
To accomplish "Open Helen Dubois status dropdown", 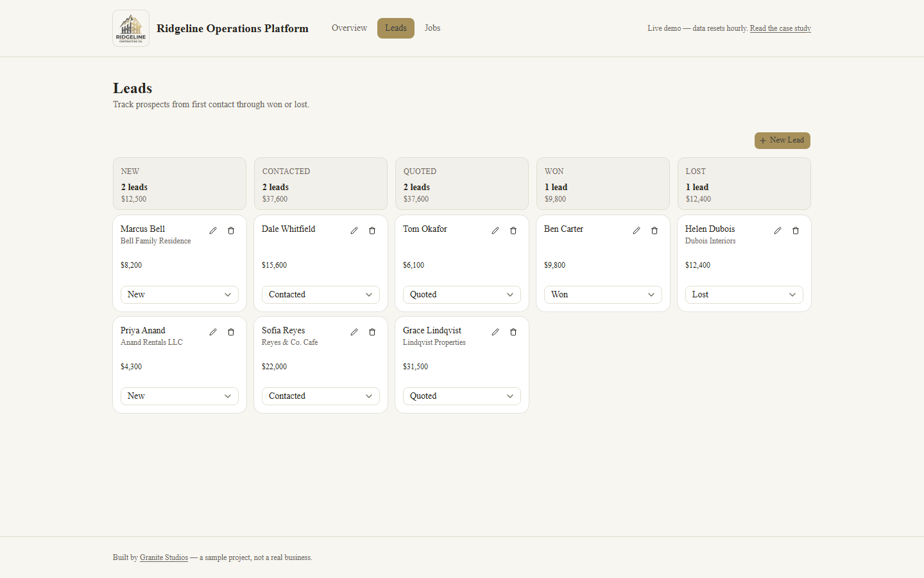I will (x=744, y=295).
